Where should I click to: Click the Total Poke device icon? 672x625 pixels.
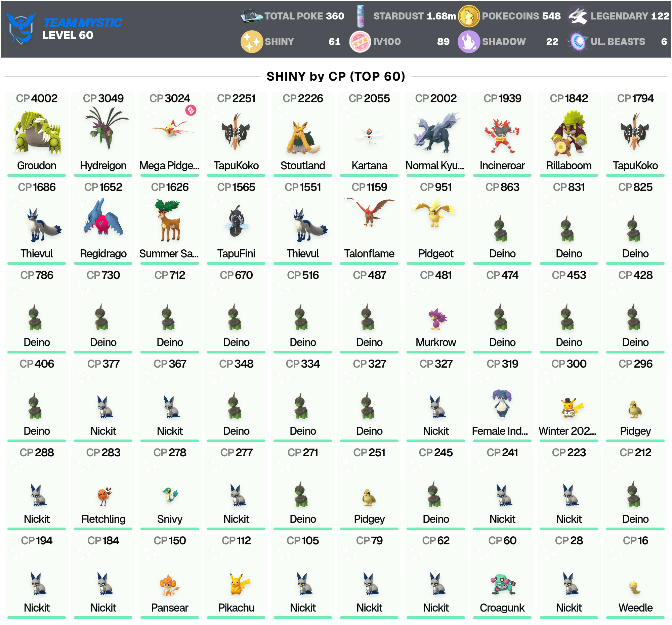click(x=251, y=16)
